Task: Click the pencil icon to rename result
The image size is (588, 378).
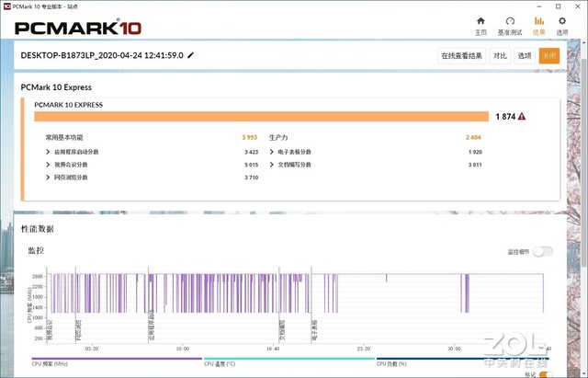Action: [x=191, y=56]
